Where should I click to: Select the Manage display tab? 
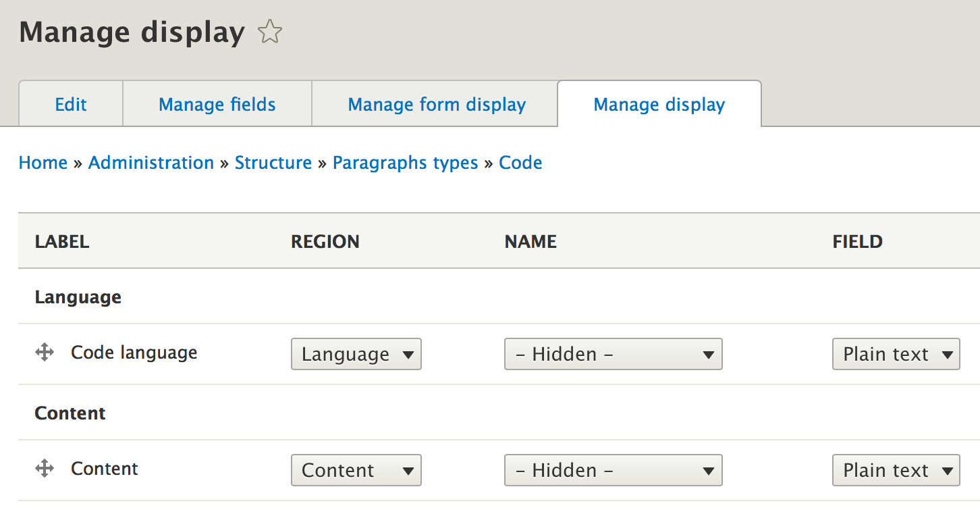coord(659,104)
